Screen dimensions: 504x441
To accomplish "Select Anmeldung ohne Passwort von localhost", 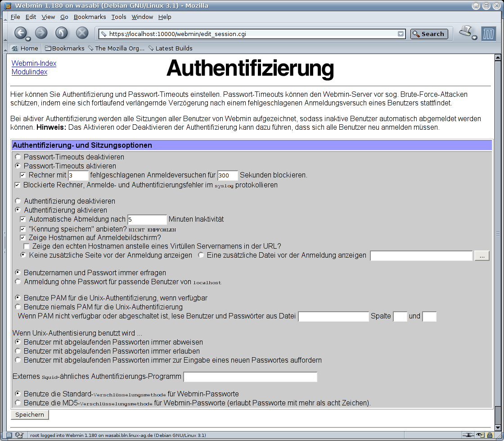I will (18, 282).
